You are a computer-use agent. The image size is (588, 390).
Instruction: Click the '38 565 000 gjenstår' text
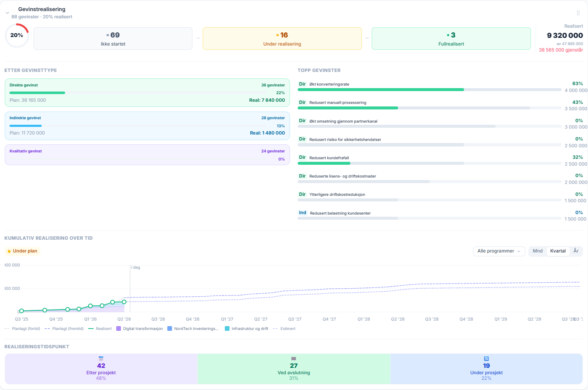pos(561,50)
